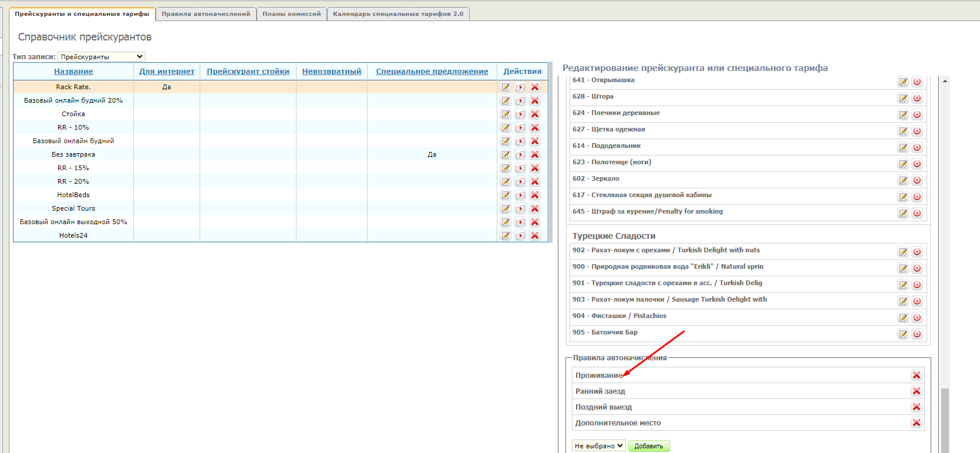Open the Планы комиссий tab

coord(291,14)
